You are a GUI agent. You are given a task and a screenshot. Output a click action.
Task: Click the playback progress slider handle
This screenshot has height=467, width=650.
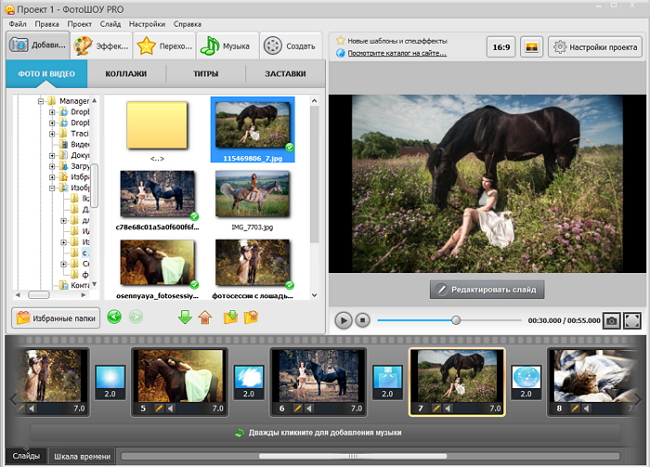point(456,320)
